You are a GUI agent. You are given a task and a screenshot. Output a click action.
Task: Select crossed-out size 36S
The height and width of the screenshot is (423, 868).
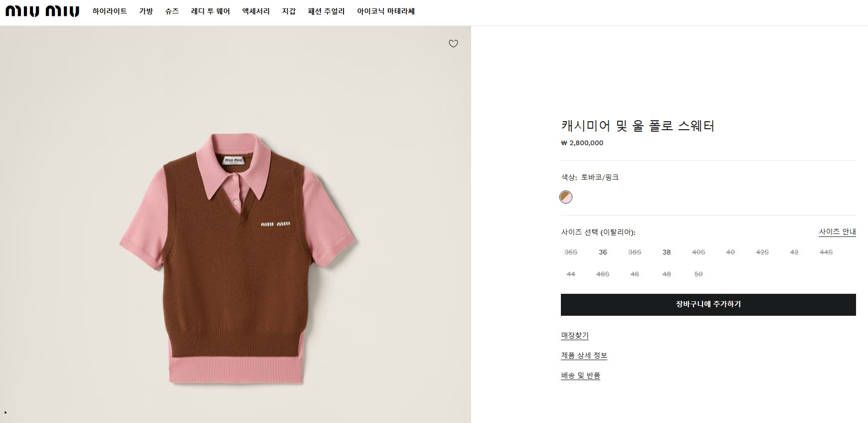(571, 252)
